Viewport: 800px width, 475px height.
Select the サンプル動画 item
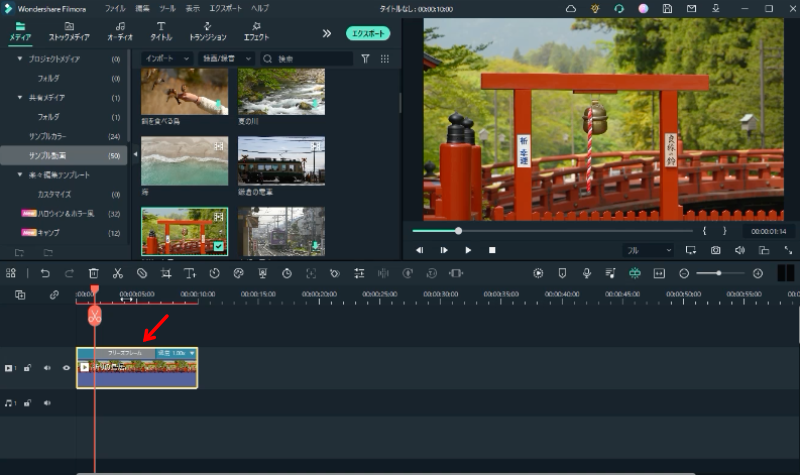(64, 156)
